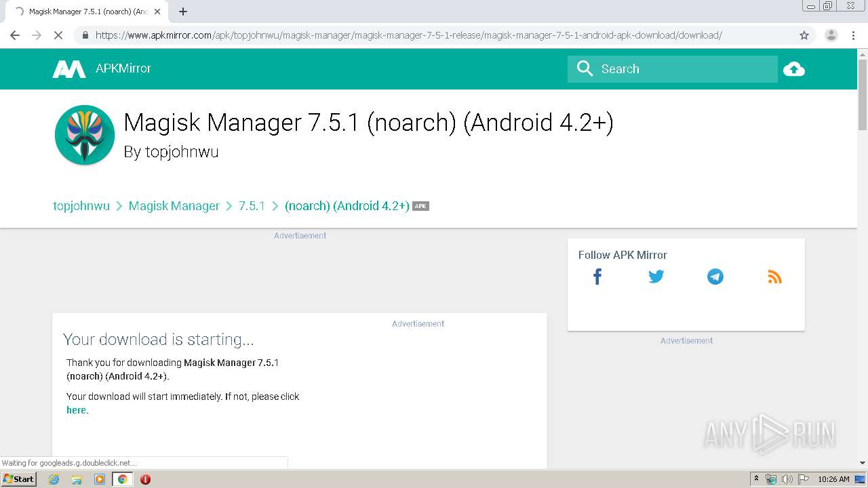Click the 'Follow APK Mirror' heading

point(623,255)
